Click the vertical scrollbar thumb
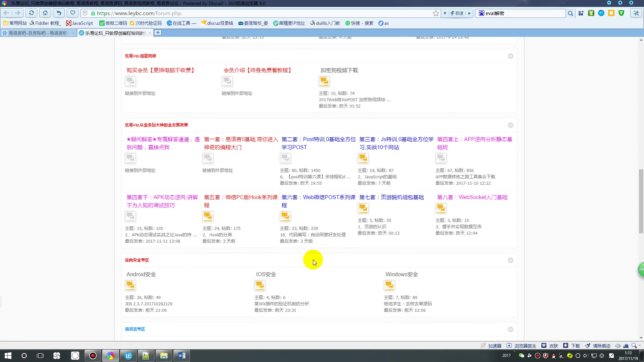The height and width of the screenshot is (362, 644). click(x=641, y=201)
